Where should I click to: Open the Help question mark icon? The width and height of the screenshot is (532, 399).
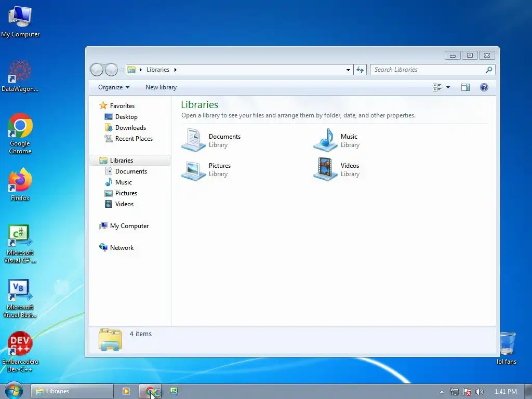click(x=484, y=87)
